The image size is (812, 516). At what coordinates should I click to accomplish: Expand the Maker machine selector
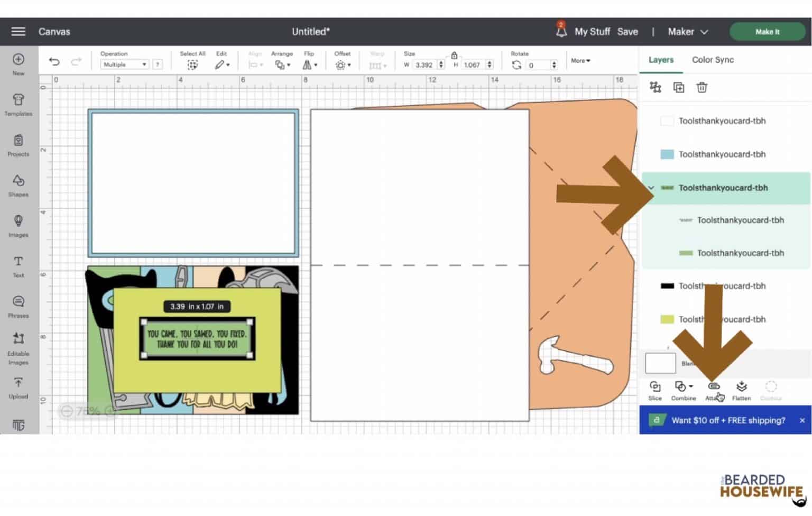tap(688, 32)
